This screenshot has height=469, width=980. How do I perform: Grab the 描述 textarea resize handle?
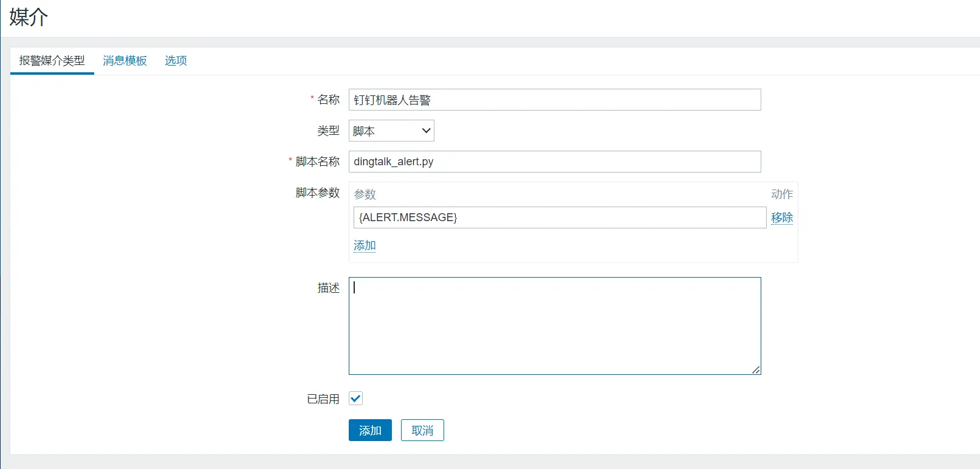756,369
